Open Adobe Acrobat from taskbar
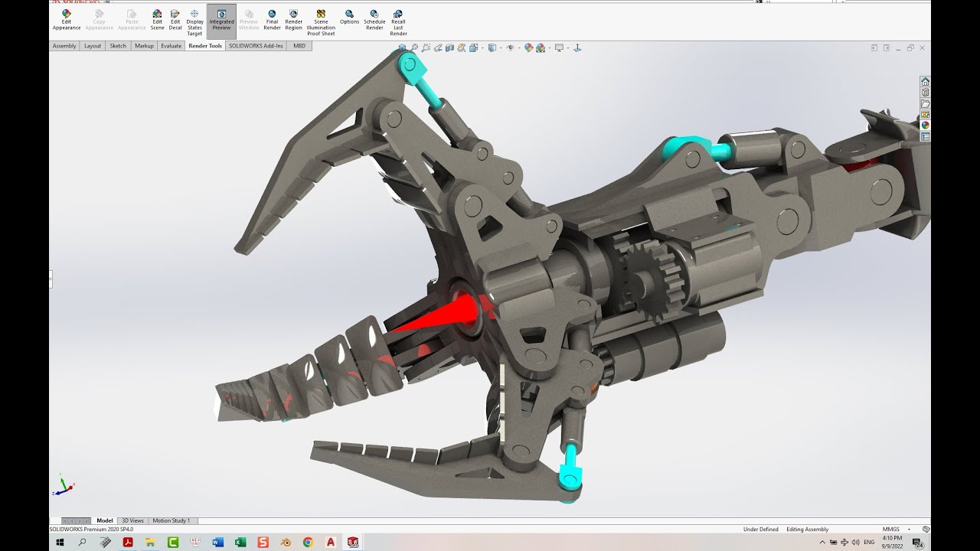Viewport: 980px width, 551px height. [x=128, y=542]
